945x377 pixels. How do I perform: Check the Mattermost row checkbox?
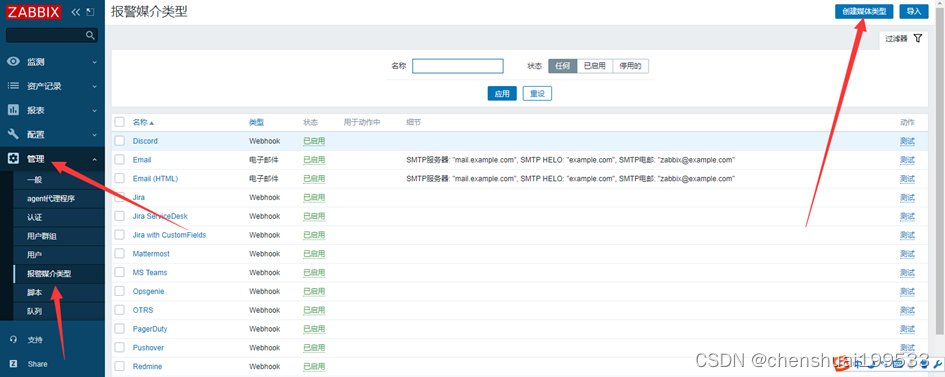119,254
